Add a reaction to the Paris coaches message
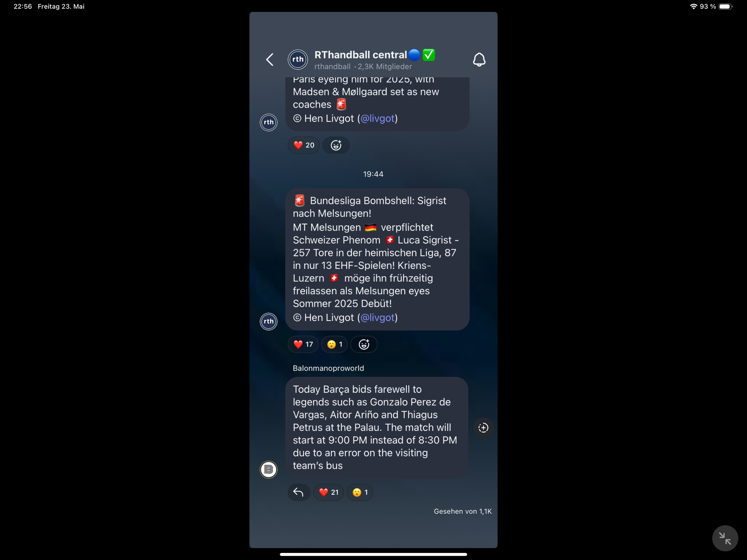Image resolution: width=747 pixels, height=560 pixels. [x=336, y=145]
